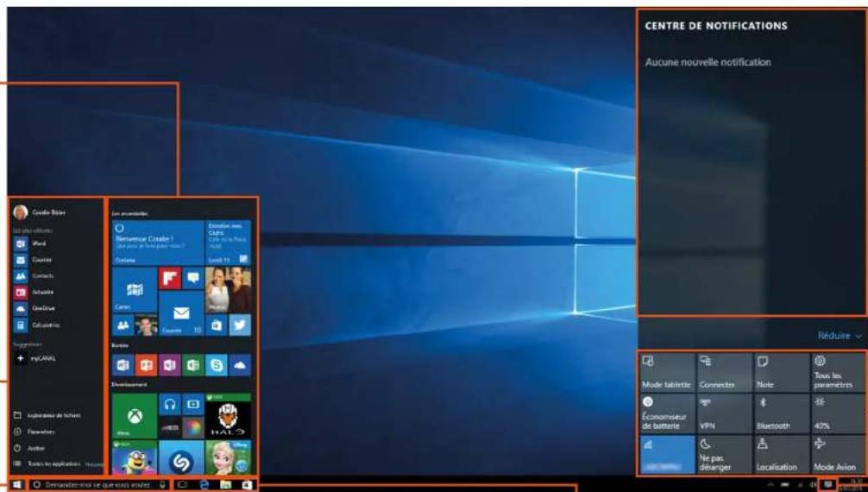The width and height of the screenshot is (868, 492).
Task: Launch the Excel tile in Bureau group
Action: tap(192, 365)
